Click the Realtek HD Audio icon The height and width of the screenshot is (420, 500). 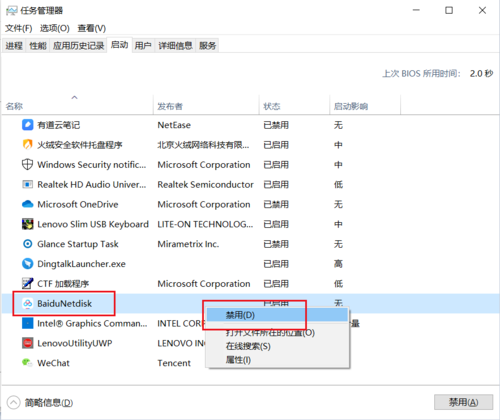point(27,184)
